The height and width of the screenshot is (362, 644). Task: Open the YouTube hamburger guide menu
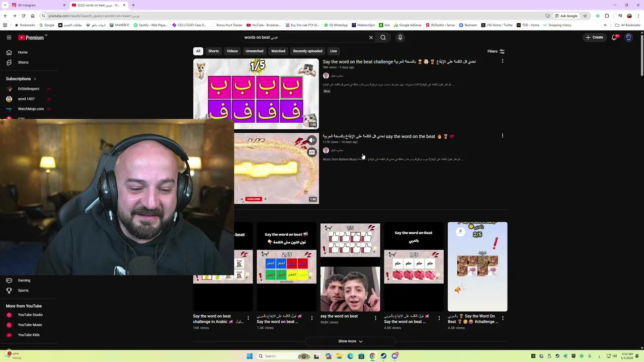coord(9,37)
